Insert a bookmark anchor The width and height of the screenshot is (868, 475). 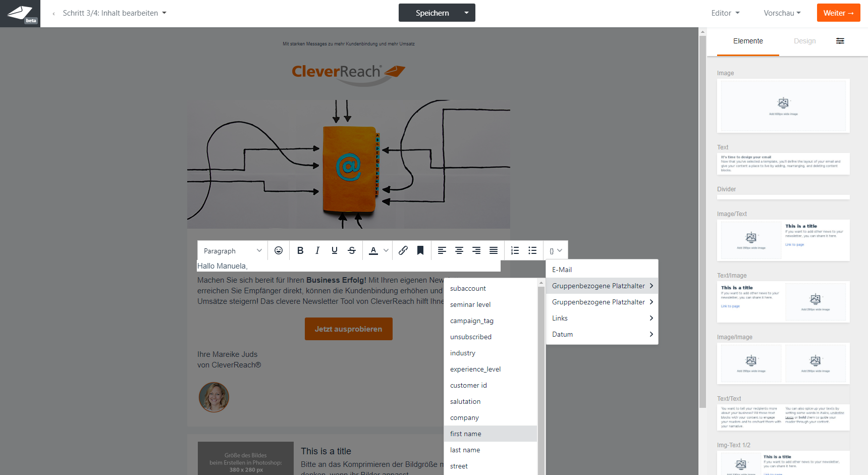(x=420, y=250)
